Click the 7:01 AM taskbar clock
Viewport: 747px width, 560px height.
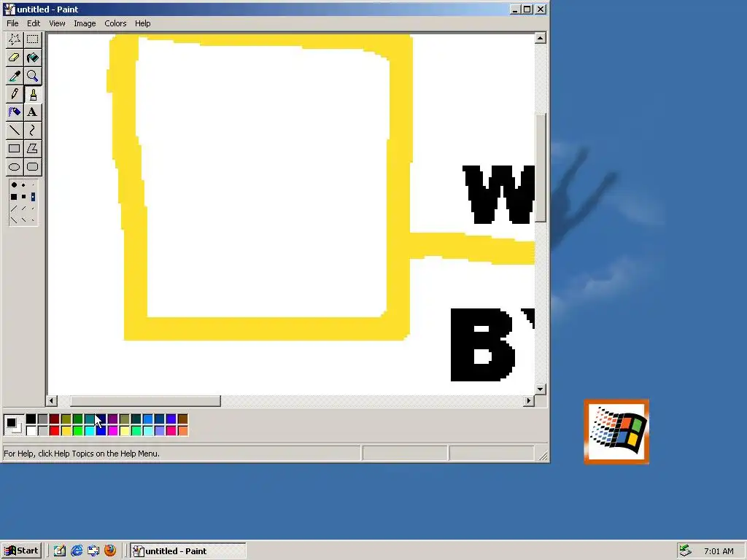pos(719,551)
